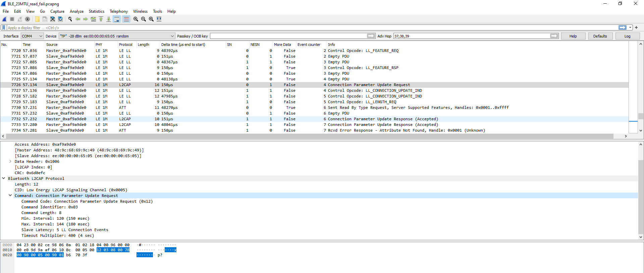
Task: Add a display filter button (plus)
Action: click(x=636, y=27)
